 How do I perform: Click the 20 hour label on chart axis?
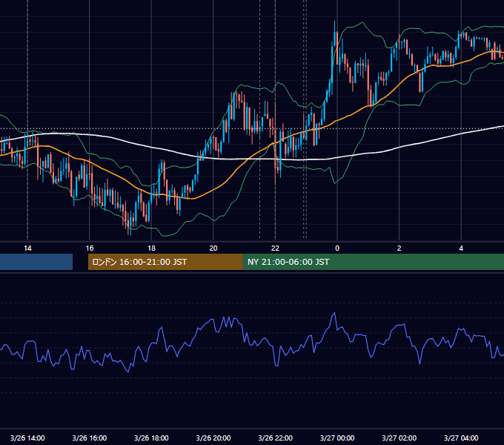pos(213,248)
